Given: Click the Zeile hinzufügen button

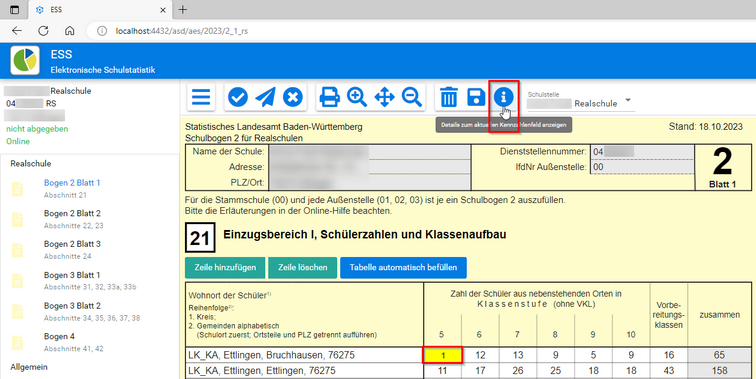Looking at the screenshot, I should click(x=225, y=268).
